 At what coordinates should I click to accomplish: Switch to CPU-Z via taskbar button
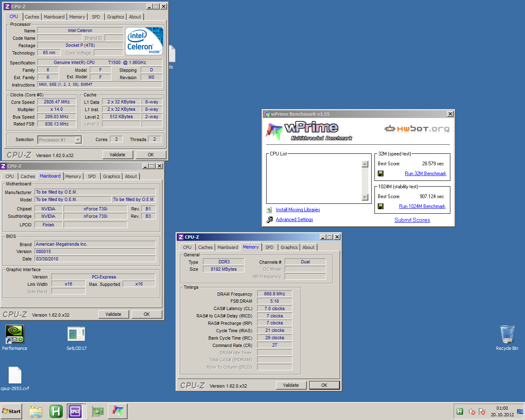(75, 411)
